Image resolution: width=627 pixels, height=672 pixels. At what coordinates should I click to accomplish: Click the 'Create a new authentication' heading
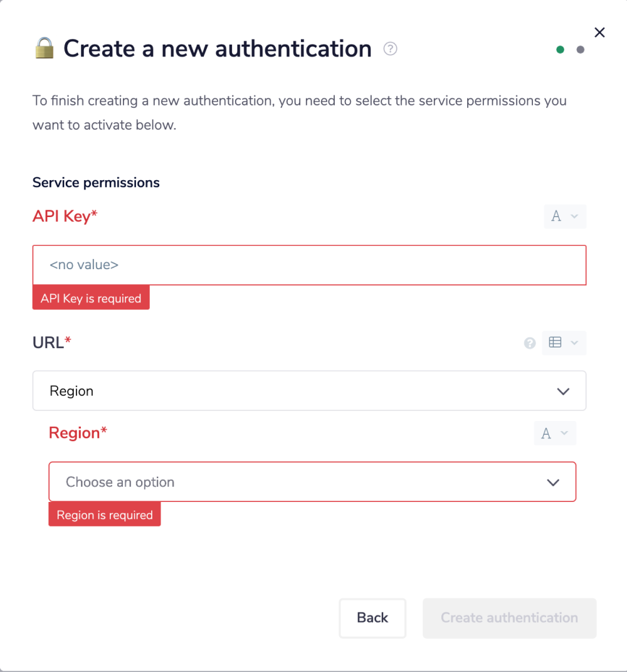coord(218,49)
